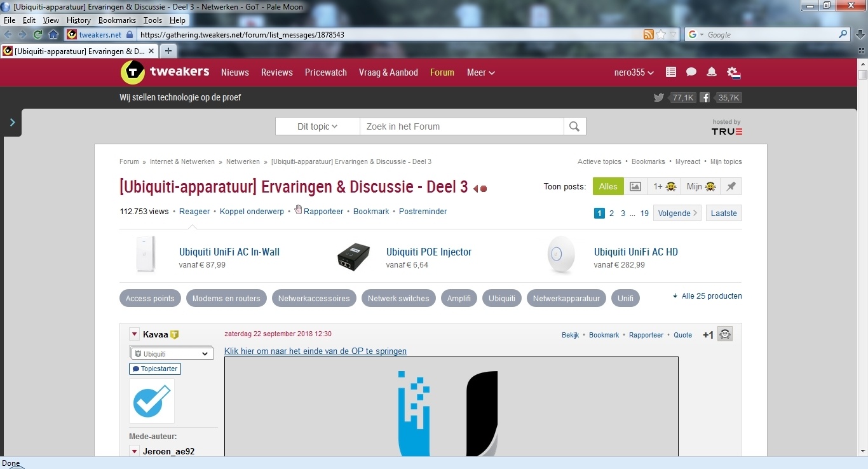
Task: Filter posts rated 1+
Action: 664,186
